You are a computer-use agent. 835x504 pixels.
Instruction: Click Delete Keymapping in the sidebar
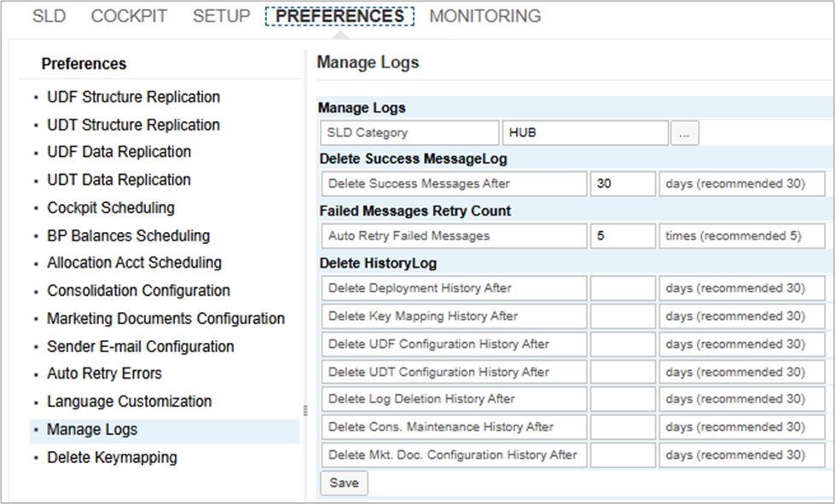pos(112,458)
